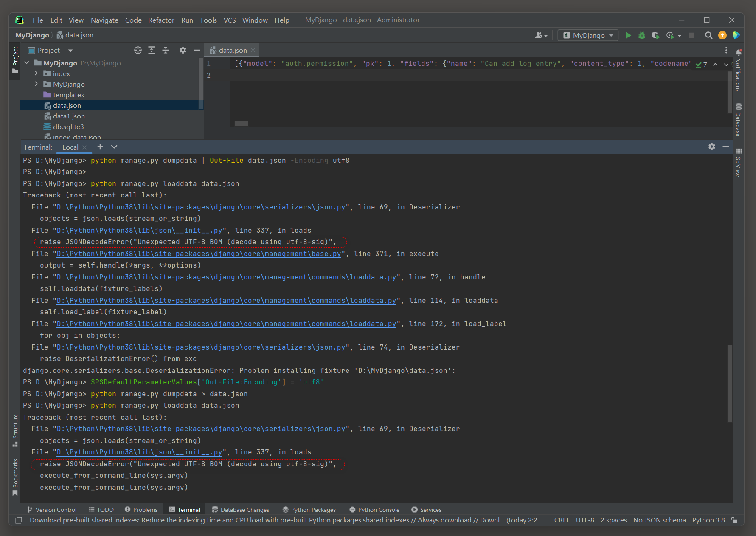Click the stop process square
The image size is (756, 536).
(691, 35)
